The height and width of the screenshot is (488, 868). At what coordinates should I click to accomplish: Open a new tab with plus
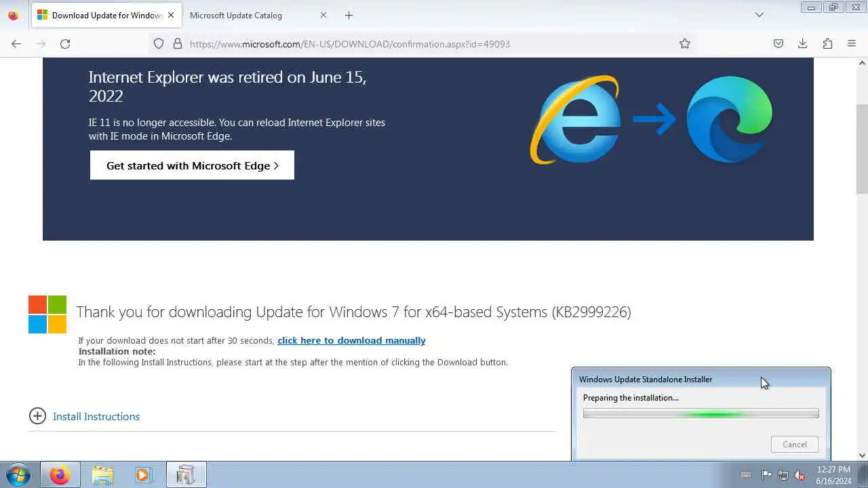point(349,15)
